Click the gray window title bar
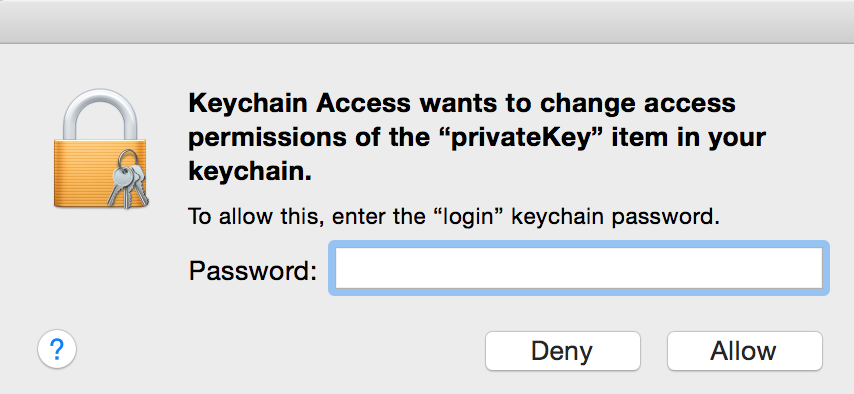 [427, 22]
